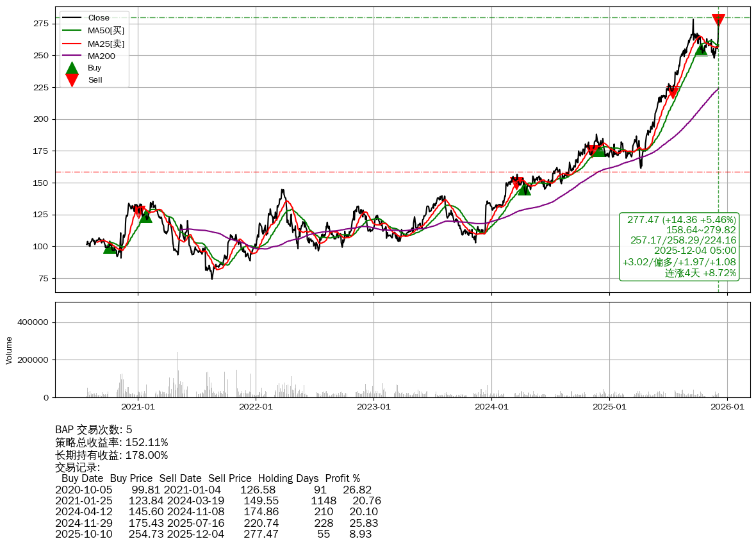Click the Close legend entry
This screenshot has width=756, height=546.
point(98,18)
